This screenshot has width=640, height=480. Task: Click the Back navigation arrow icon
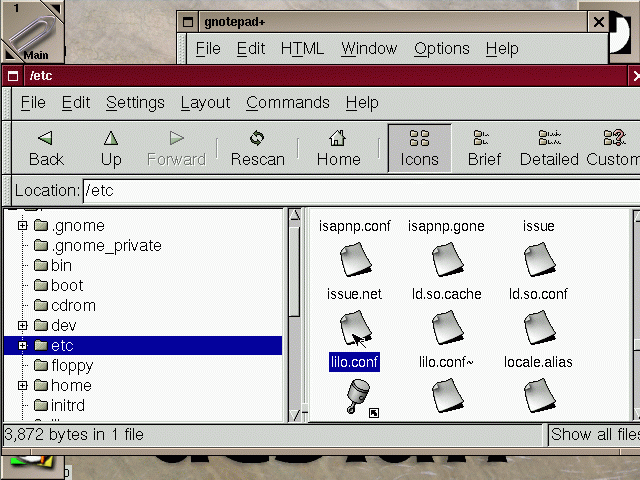45,139
